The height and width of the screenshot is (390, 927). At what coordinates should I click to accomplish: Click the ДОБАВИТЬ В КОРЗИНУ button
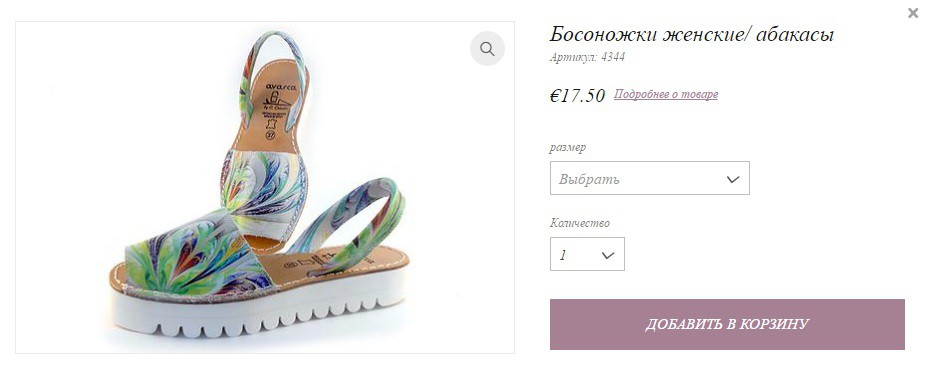click(727, 324)
